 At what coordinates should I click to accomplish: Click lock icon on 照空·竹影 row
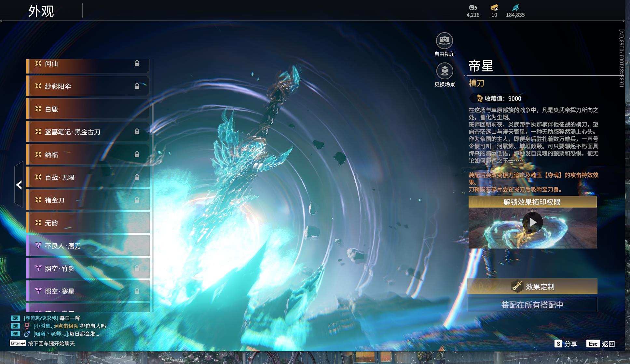point(137,268)
